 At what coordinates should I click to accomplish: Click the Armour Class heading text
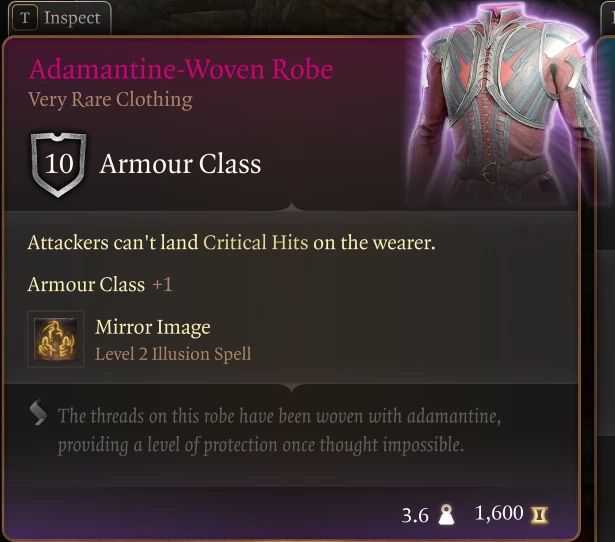[180, 164]
